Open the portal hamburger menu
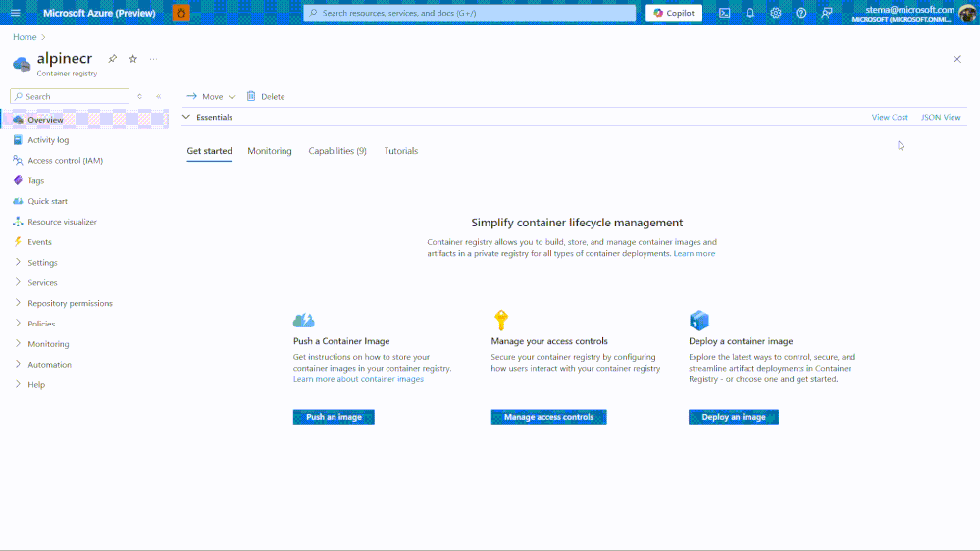Viewport: 980px width, 551px height. coord(16,13)
